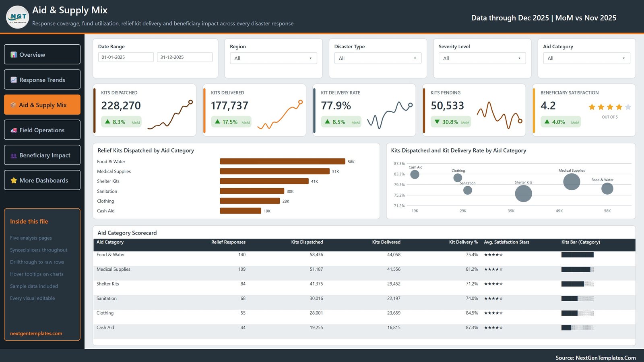Sort by Kits Dispatched column header

pos(307,242)
